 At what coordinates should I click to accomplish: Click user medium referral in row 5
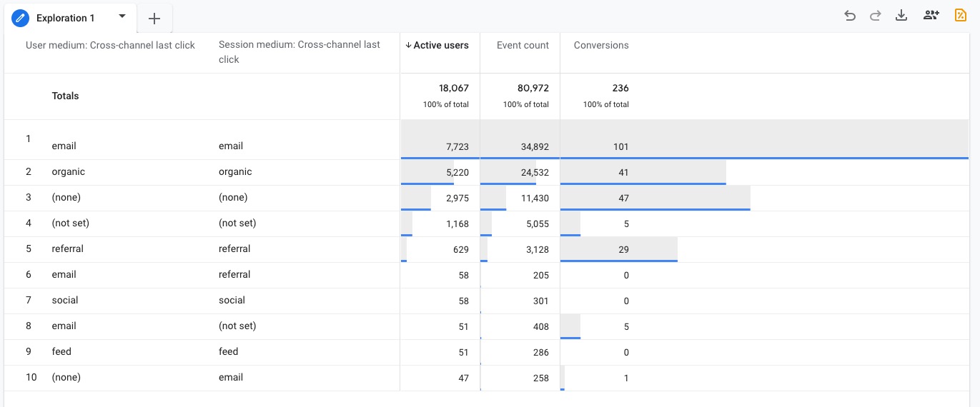67,248
